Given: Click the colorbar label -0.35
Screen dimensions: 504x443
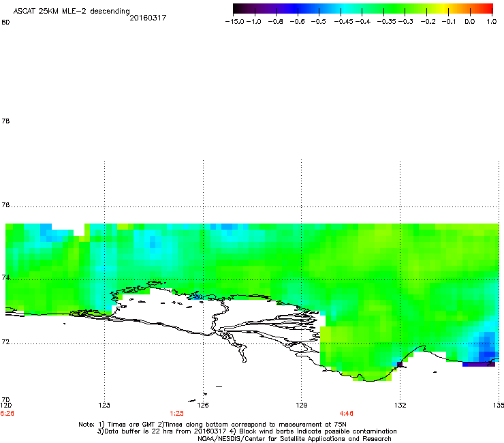Looking at the screenshot, I should point(386,22).
